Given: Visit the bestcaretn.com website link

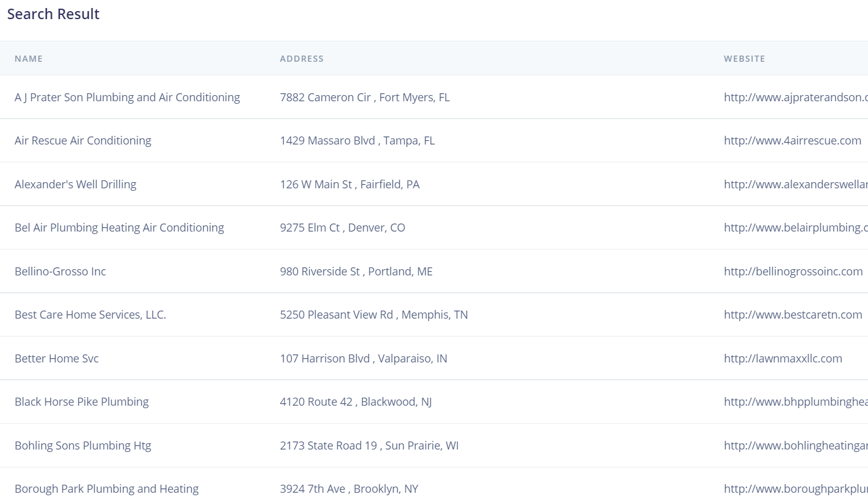Looking at the screenshot, I should coord(793,315).
